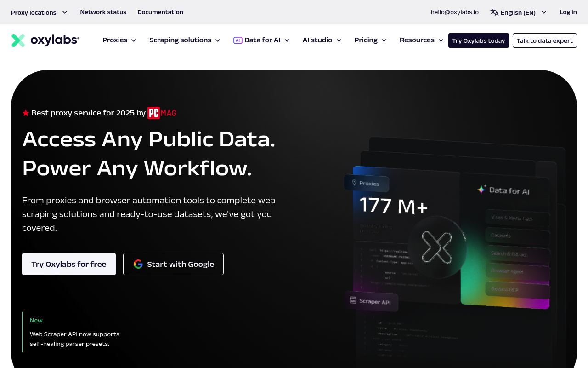Go to the Network status page
The width and height of the screenshot is (588, 368).
click(103, 12)
